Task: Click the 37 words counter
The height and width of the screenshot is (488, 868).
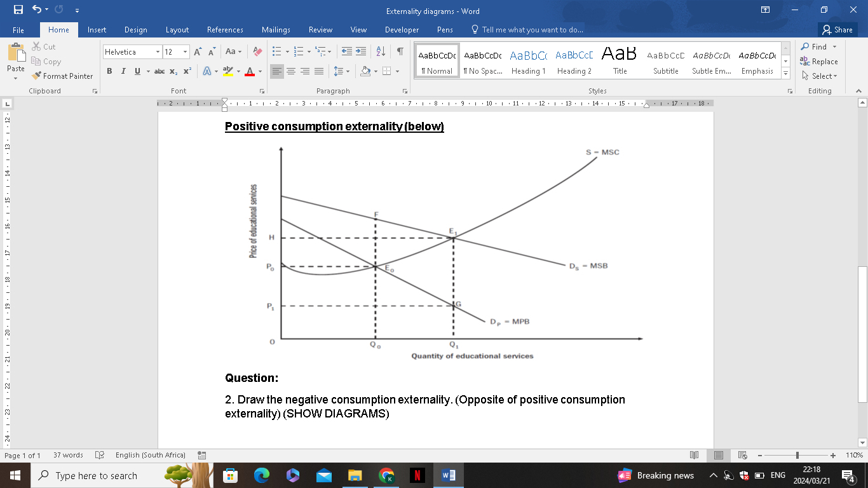Action: 67,455
